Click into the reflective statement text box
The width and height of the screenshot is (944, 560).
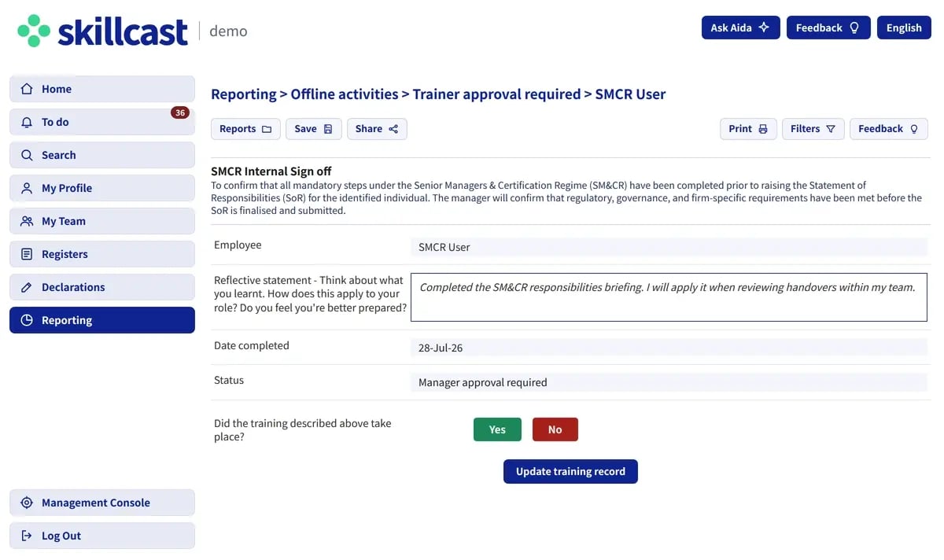click(x=669, y=297)
